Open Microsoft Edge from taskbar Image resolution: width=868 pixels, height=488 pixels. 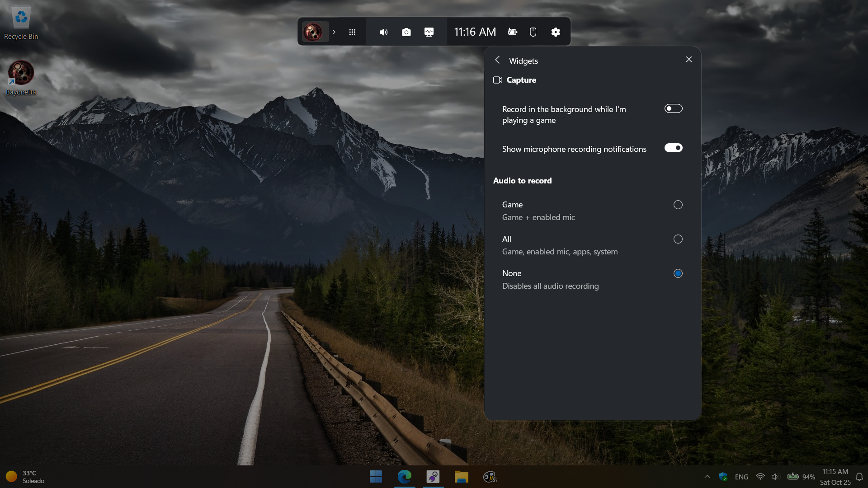point(404,477)
